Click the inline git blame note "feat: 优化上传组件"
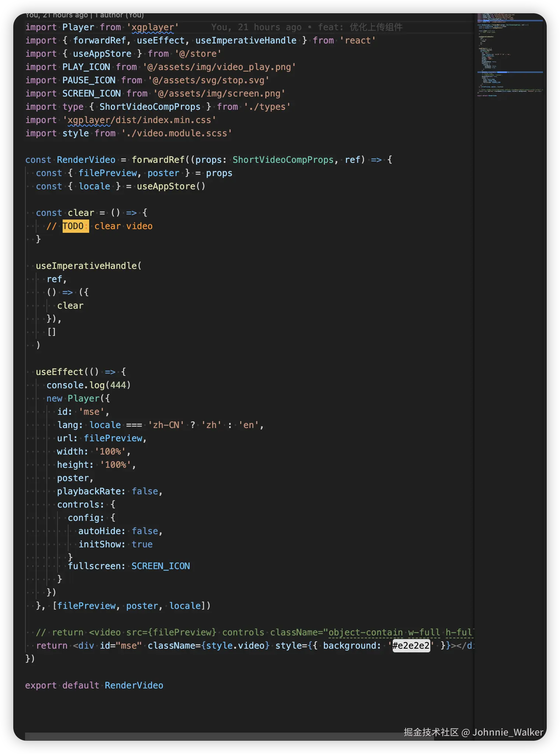 [360, 27]
